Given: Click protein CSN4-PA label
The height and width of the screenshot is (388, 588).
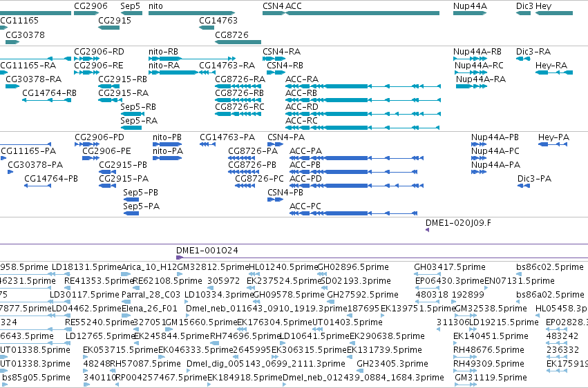Looking at the screenshot, I should tap(286, 137).
